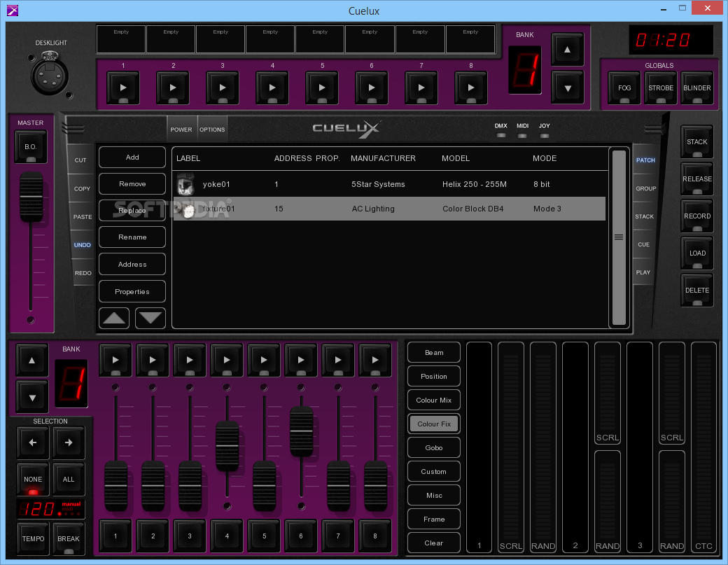Open fixture Properties
Image resolution: width=728 pixels, height=565 pixels.
pyautogui.click(x=132, y=291)
